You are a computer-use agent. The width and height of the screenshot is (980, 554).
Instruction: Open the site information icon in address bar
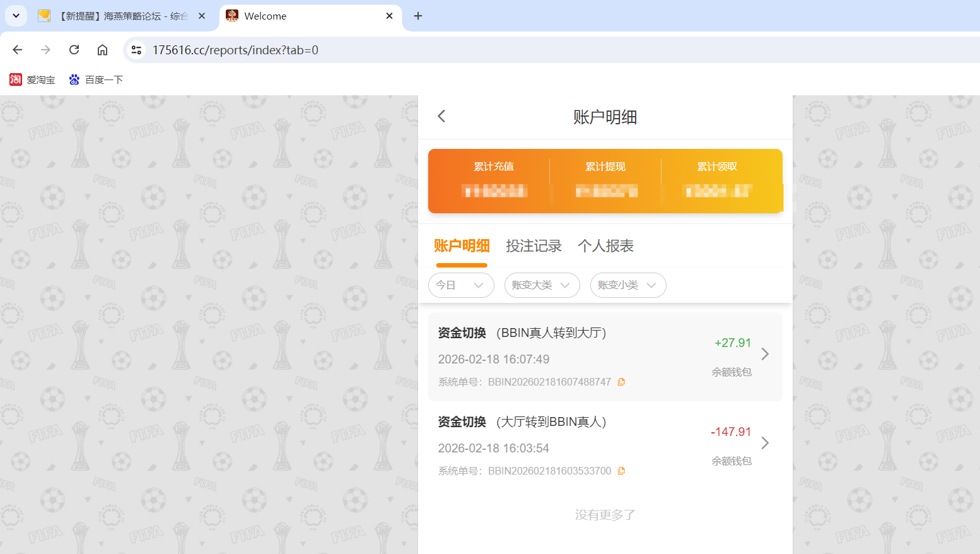tap(136, 49)
